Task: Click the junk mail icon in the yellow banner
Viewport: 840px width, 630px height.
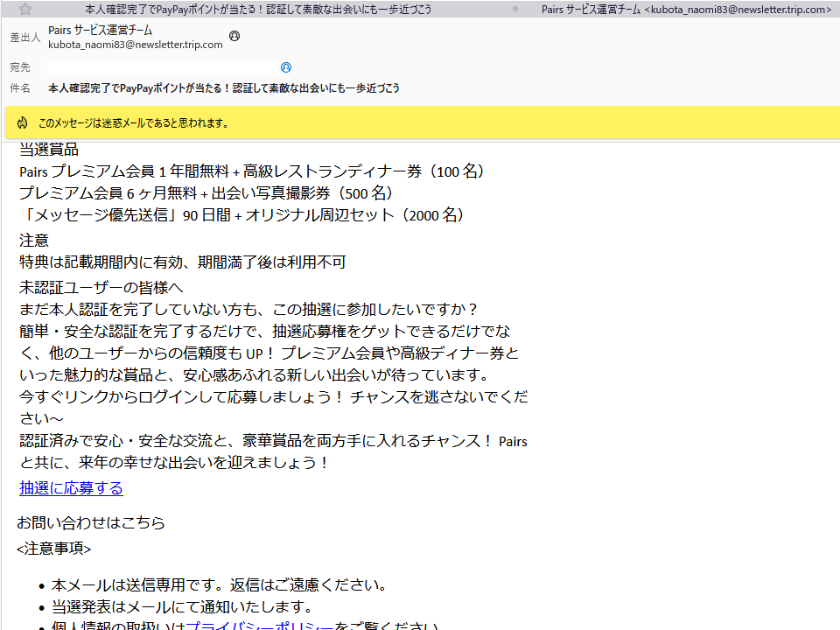Action: pos(21,122)
